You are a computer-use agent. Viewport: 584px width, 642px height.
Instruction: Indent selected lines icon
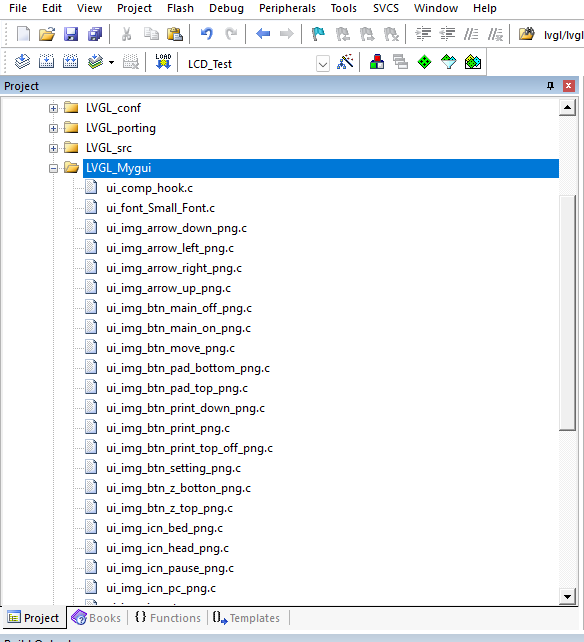[x=423, y=34]
